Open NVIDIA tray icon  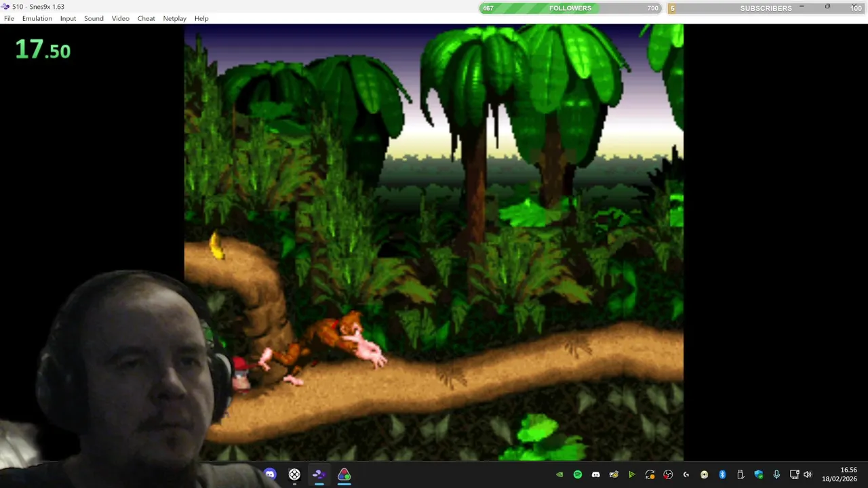(559, 474)
